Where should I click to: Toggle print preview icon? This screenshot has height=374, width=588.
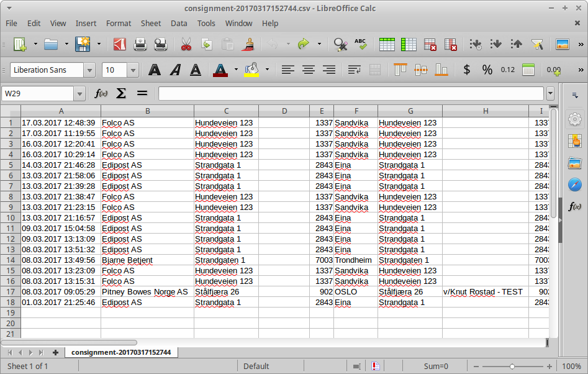(x=161, y=44)
